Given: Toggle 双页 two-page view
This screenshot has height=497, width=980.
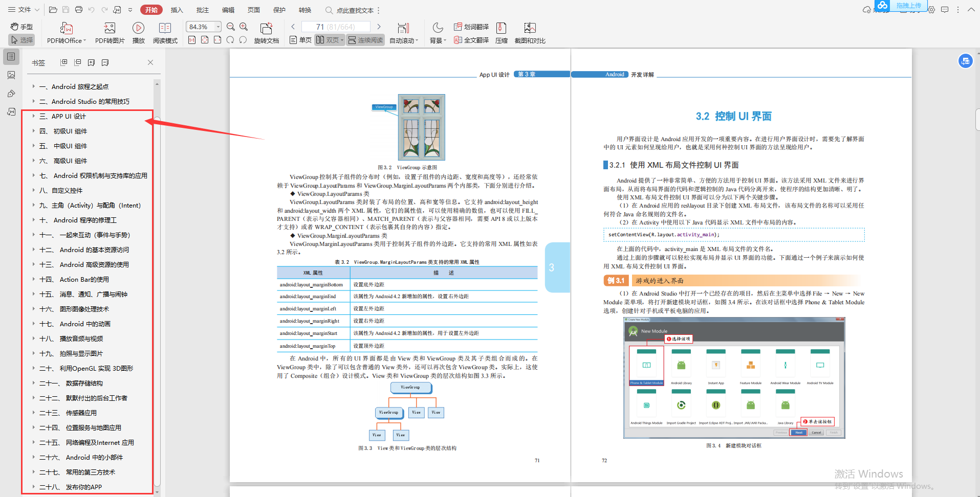Looking at the screenshot, I should [x=330, y=40].
